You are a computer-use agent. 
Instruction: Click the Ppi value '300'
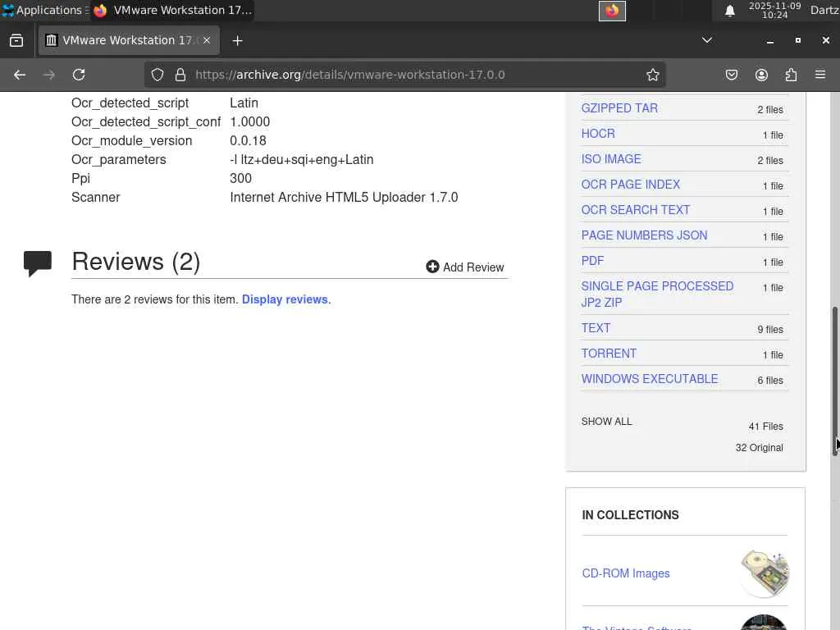coord(240,178)
